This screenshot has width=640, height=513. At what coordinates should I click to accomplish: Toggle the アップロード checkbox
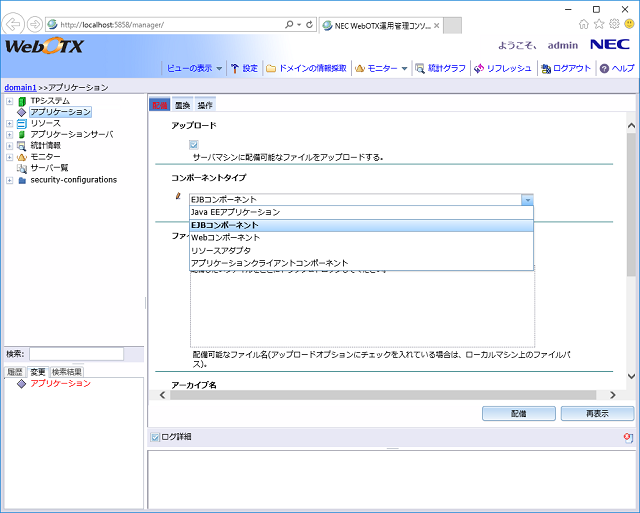click(x=194, y=145)
